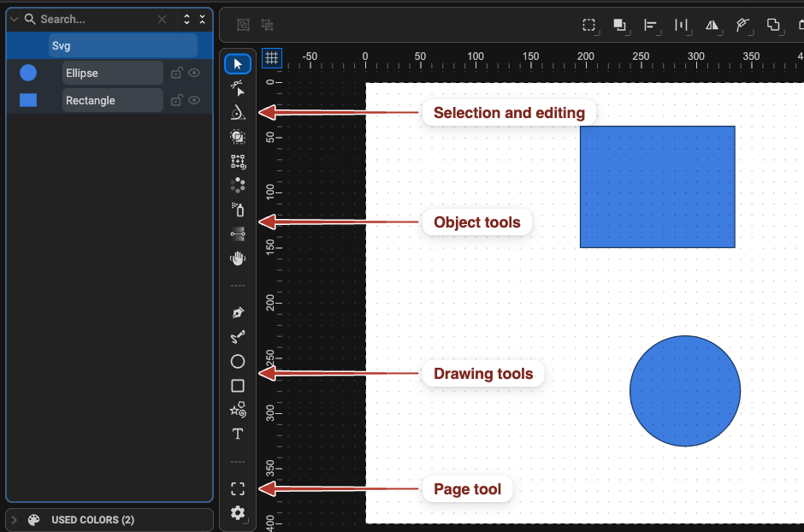The width and height of the screenshot is (804, 532).
Task: Select the shape builder tool icon
Action: (238, 137)
